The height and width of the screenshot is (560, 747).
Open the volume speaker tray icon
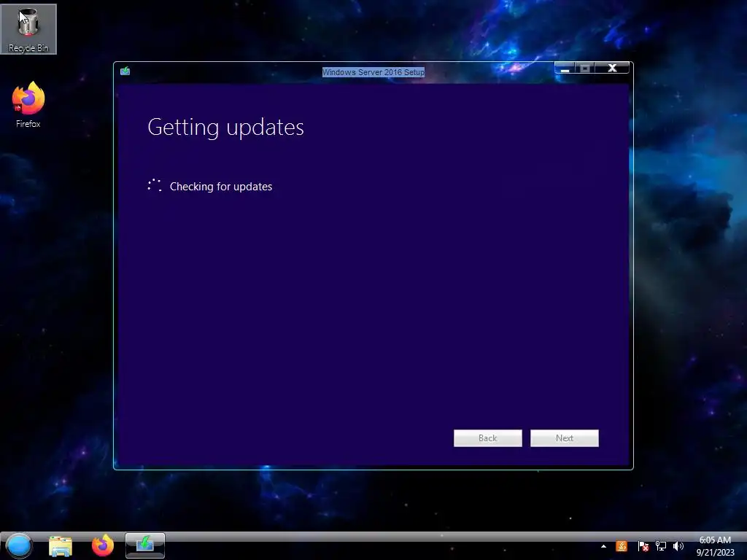tap(678, 546)
